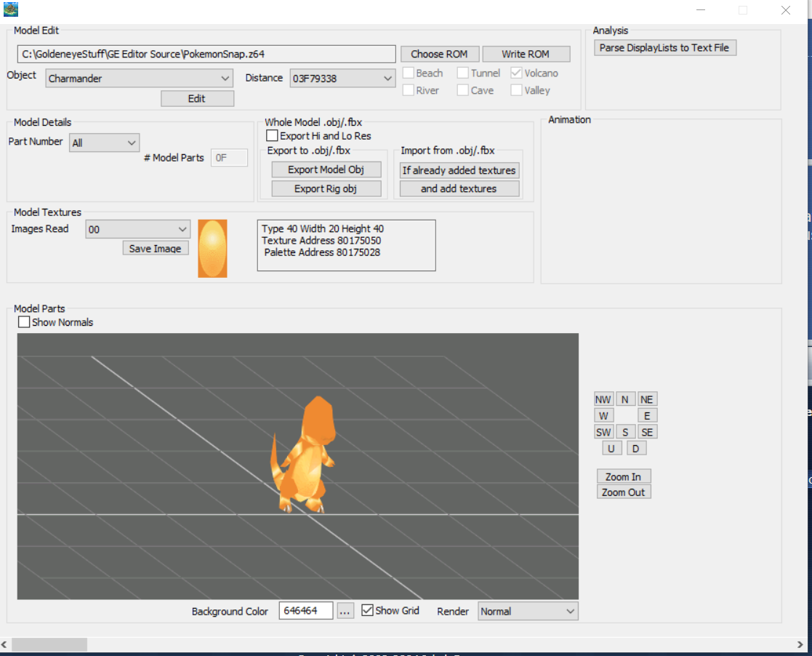The height and width of the screenshot is (656, 812).
Task: Click the ROM file path field
Action: point(206,54)
